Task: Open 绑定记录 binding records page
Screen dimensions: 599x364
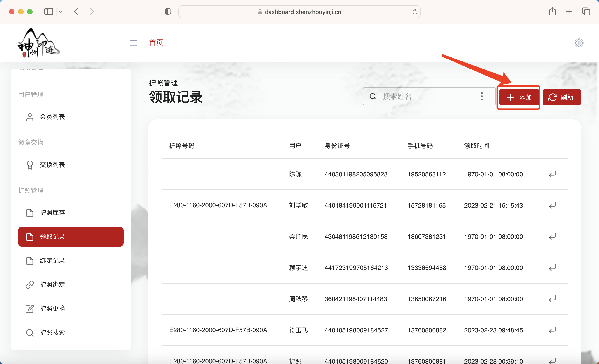Action: point(52,260)
